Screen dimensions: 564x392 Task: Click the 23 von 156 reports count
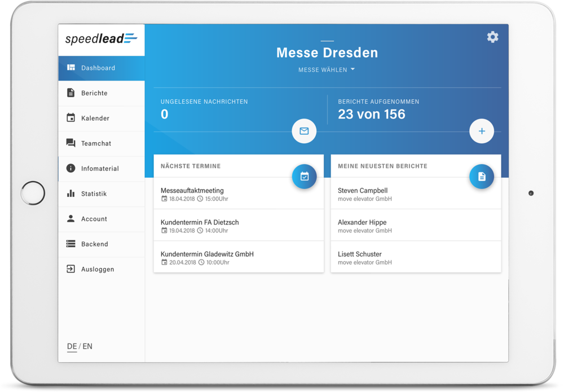[x=372, y=114]
